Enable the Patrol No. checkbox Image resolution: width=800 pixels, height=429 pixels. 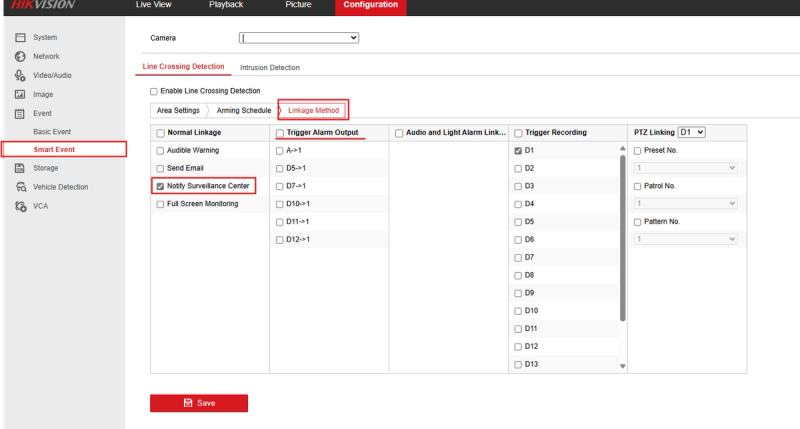(637, 187)
